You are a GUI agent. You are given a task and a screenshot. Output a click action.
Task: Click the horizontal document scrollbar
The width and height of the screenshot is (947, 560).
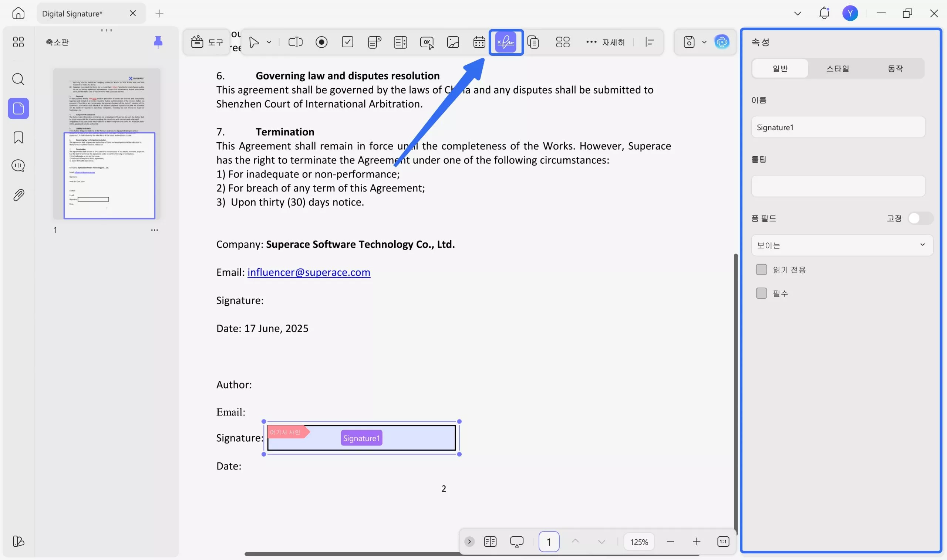click(x=472, y=554)
